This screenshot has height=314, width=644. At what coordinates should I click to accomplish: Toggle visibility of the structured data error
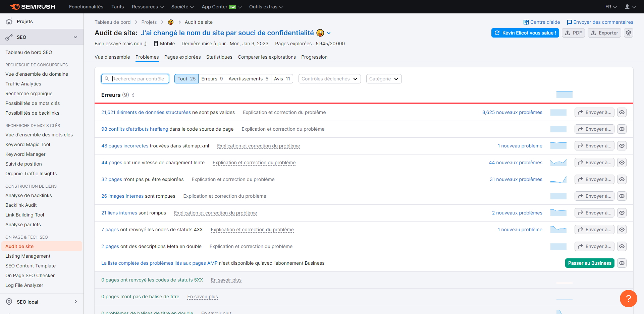click(622, 112)
